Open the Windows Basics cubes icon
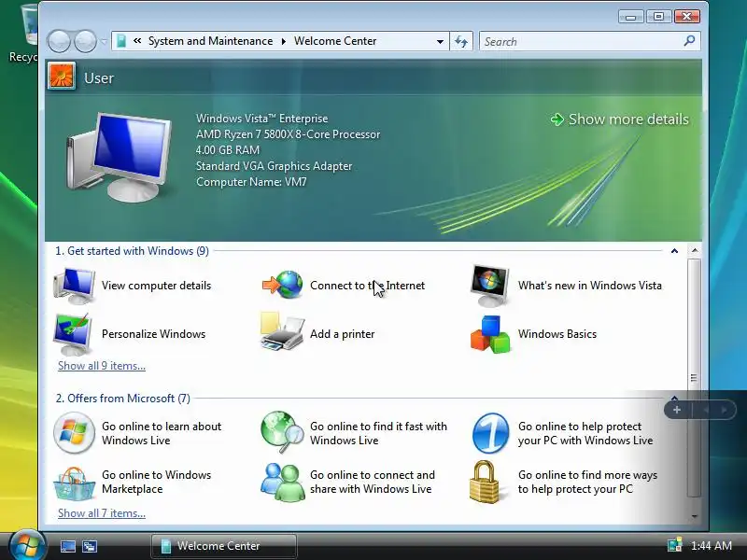The width and height of the screenshot is (747, 560). [x=490, y=334]
